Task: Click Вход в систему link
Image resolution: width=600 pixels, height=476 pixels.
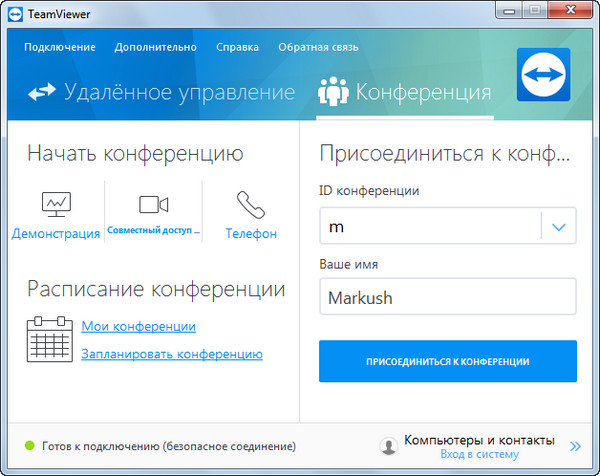Action: pos(479,454)
